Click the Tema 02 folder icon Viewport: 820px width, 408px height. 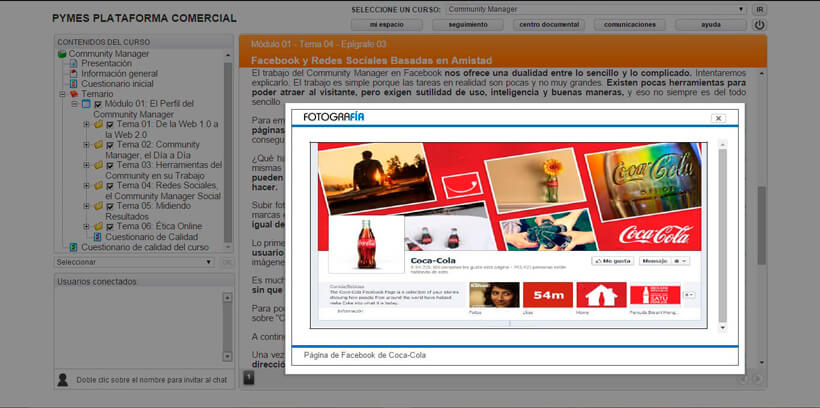98,145
